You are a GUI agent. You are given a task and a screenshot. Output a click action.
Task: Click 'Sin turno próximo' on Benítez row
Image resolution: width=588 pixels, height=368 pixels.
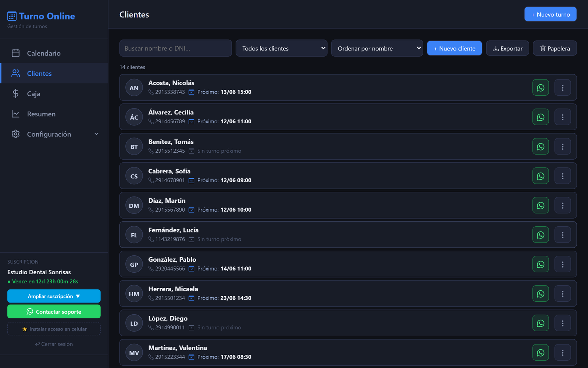point(219,151)
